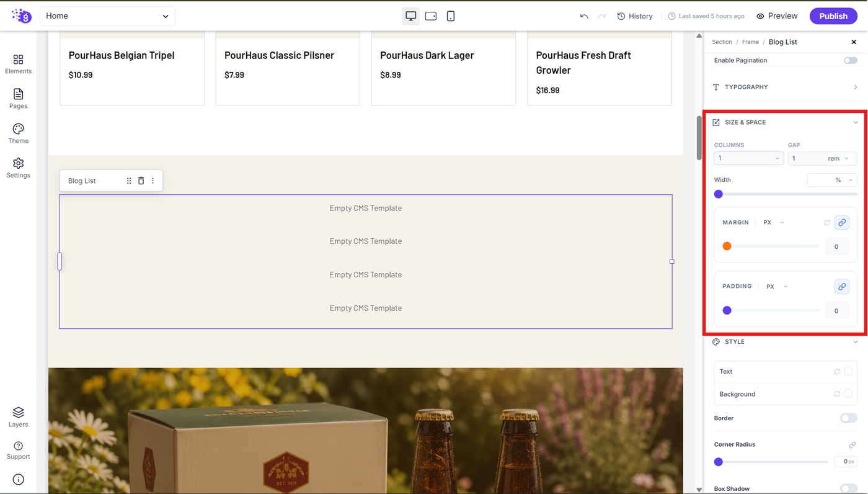
Task: Close the Blog List properties panel
Action: tap(854, 42)
